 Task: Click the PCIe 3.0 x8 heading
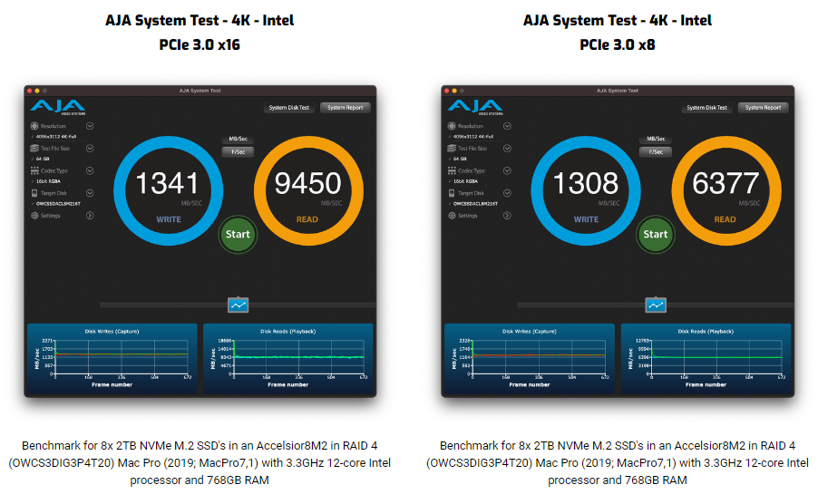[x=618, y=44]
